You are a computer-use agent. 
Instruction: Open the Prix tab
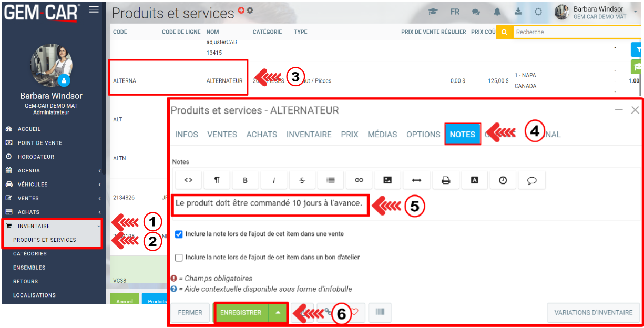(x=349, y=135)
